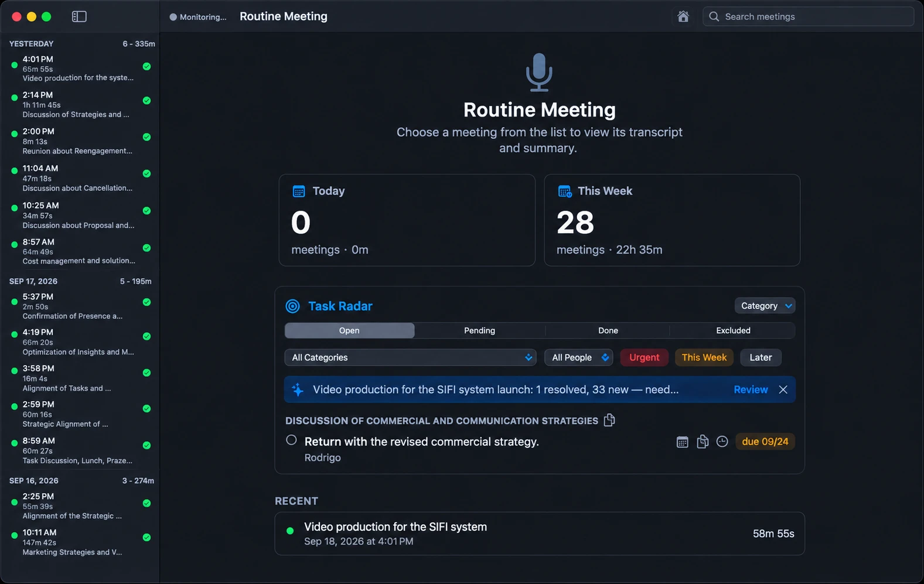
Task: Open calendar icon on Rodrigo's task row
Action: (682, 442)
